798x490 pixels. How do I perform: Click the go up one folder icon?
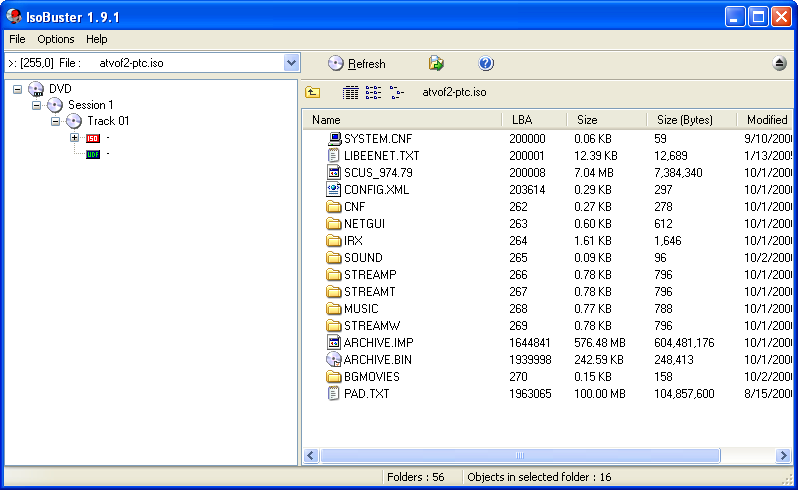[x=313, y=92]
